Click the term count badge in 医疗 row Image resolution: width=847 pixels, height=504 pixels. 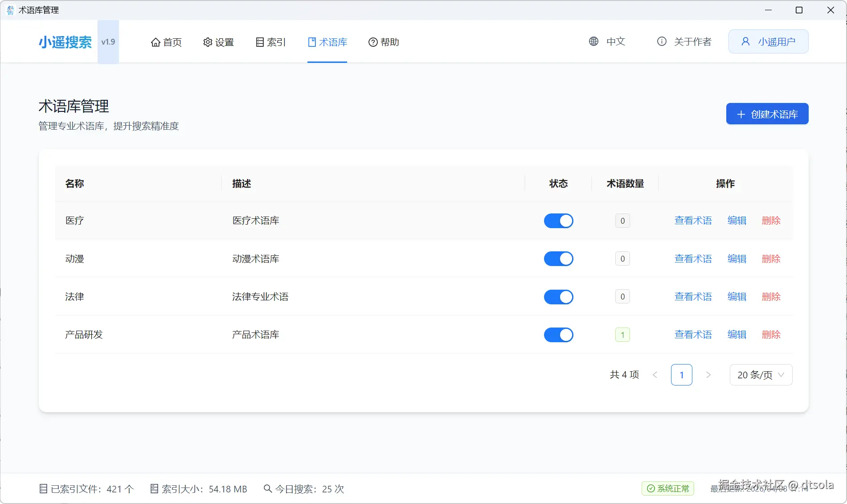(x=622, y=221)
